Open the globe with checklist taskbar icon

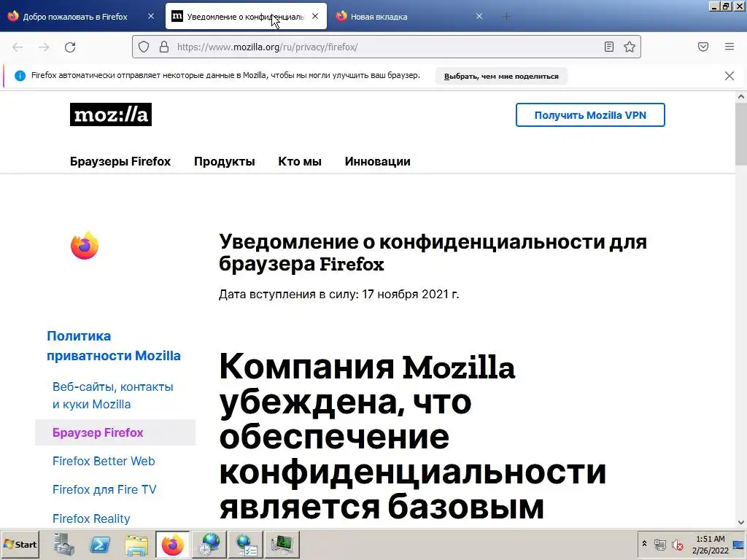(246, 544)
